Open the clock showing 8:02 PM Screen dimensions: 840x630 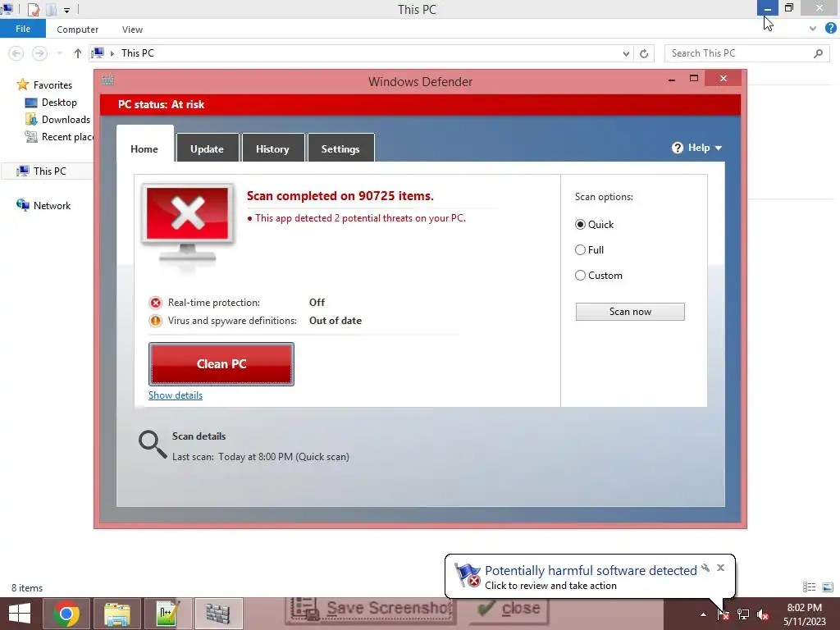tap(804, 614)
